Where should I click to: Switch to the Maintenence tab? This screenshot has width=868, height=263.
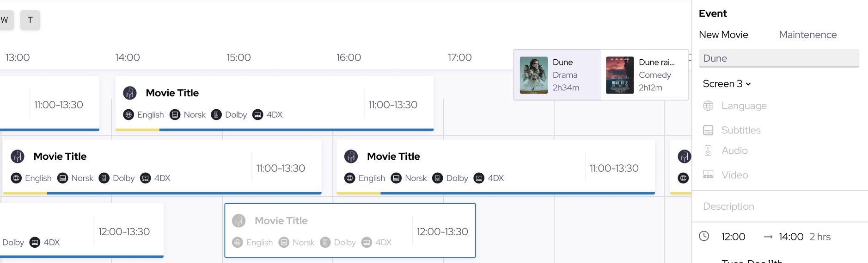807,35
